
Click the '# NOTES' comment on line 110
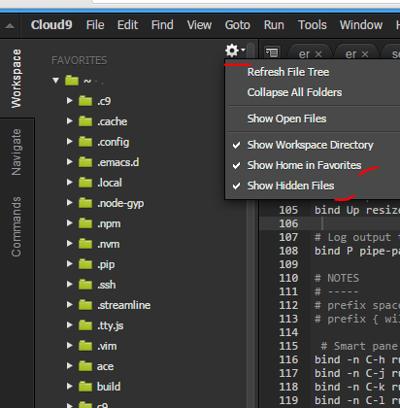tap(337, 278)
